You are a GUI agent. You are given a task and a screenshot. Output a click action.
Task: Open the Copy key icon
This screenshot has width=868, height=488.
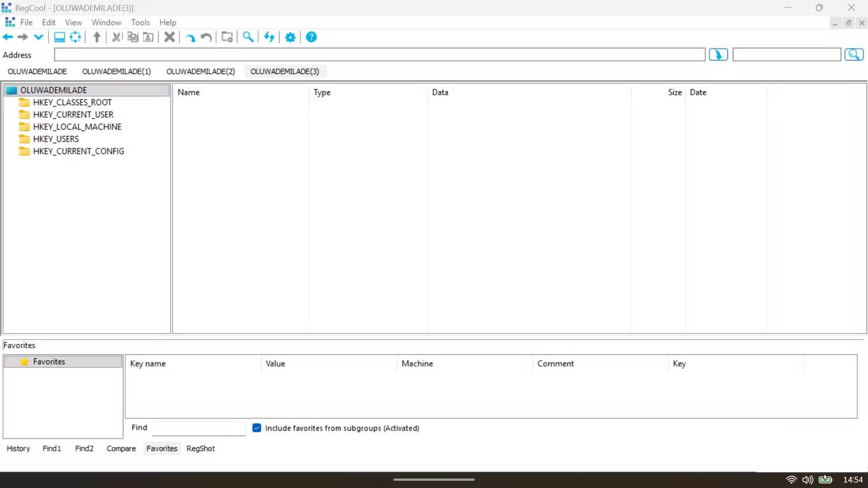click(x=132, y=37)
